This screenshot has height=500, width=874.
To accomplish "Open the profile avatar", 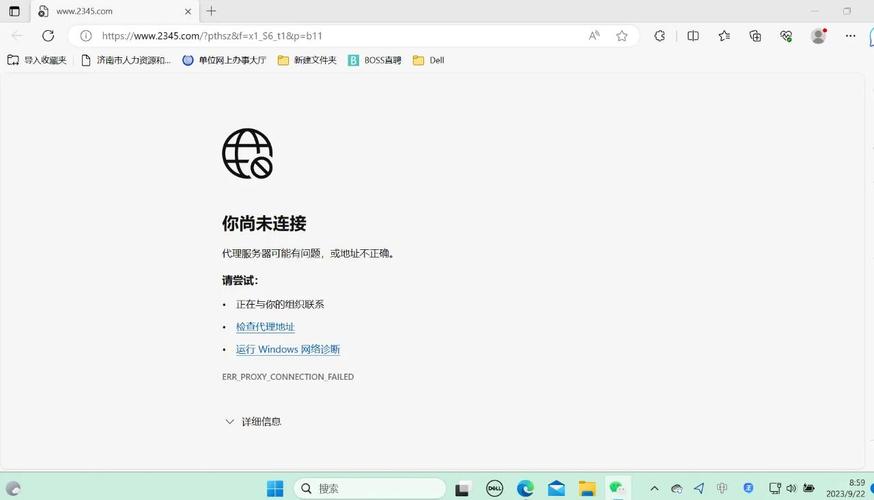I will click(x=818, y=36).
